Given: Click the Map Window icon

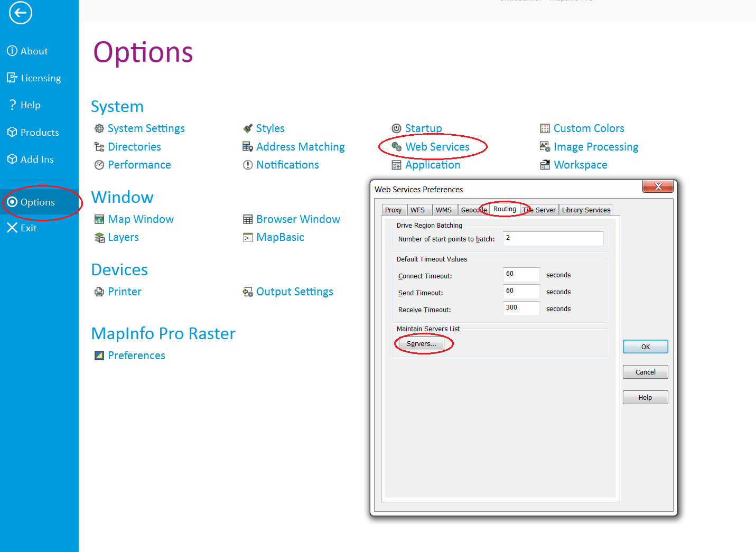Looking at the screenshot, I should 99,219.
